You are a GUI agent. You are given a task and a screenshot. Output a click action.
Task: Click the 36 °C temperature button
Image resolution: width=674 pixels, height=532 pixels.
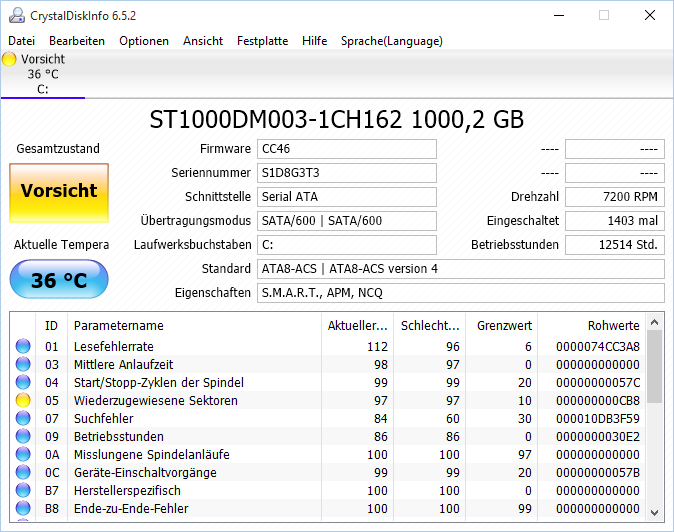click(59, 279)
